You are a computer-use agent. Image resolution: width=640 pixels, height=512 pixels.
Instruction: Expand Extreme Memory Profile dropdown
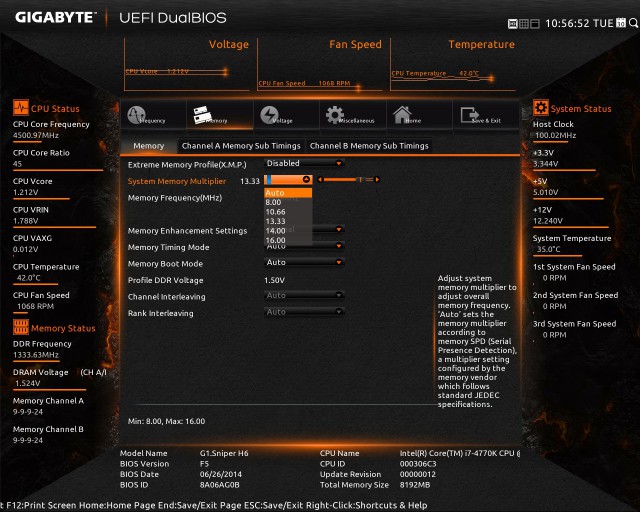click(x=304, y=163)
